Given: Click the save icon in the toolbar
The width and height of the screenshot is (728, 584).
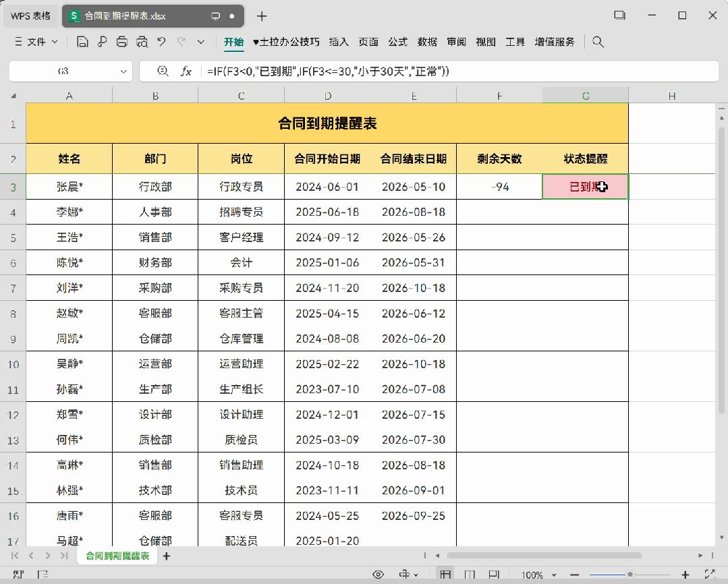Looking at the screenshot, I should 82,42.
